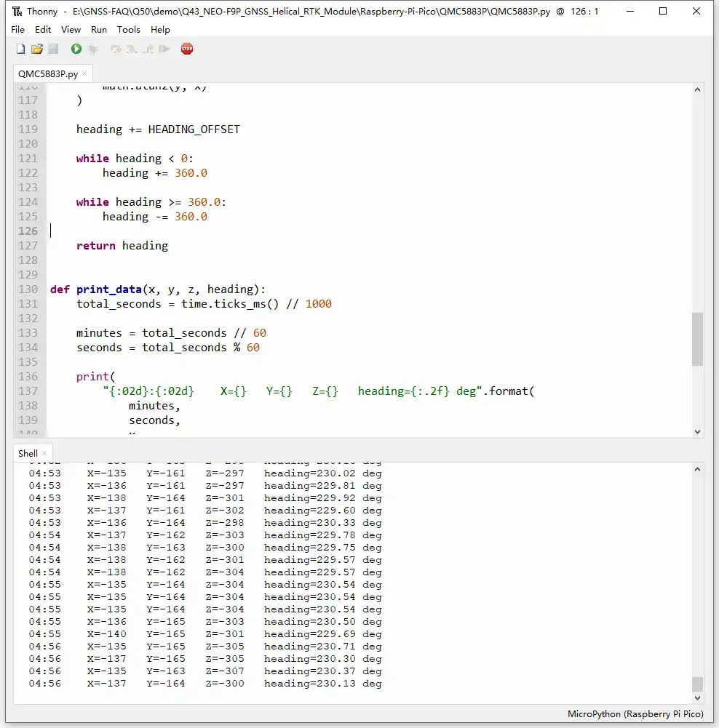The image size is (719, 728).
Task: Click the Resume toolbar icon
Action: (x=164, y=49)
